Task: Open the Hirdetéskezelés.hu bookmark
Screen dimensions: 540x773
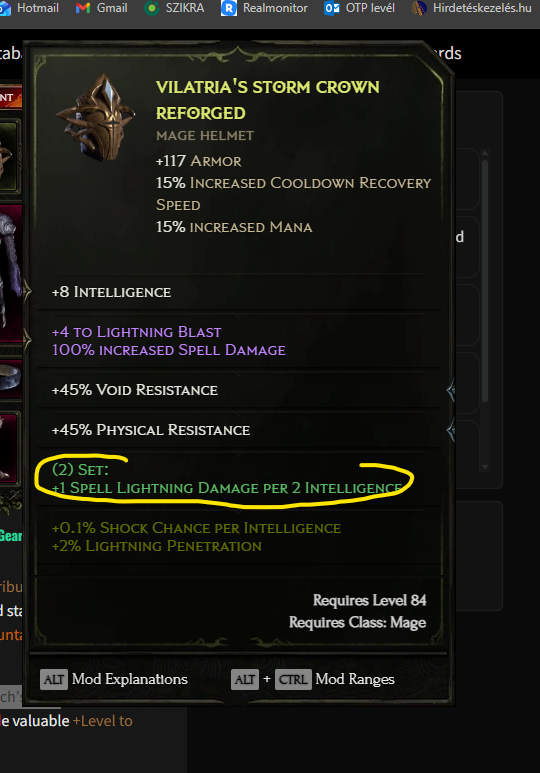Action: (x=471, y=8)
